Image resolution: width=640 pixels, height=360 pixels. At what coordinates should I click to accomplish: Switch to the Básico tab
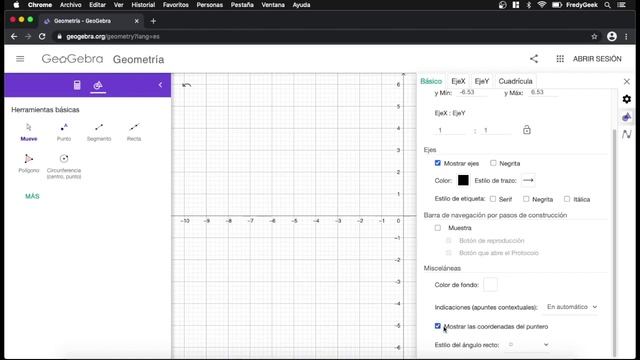click(431, 81)
